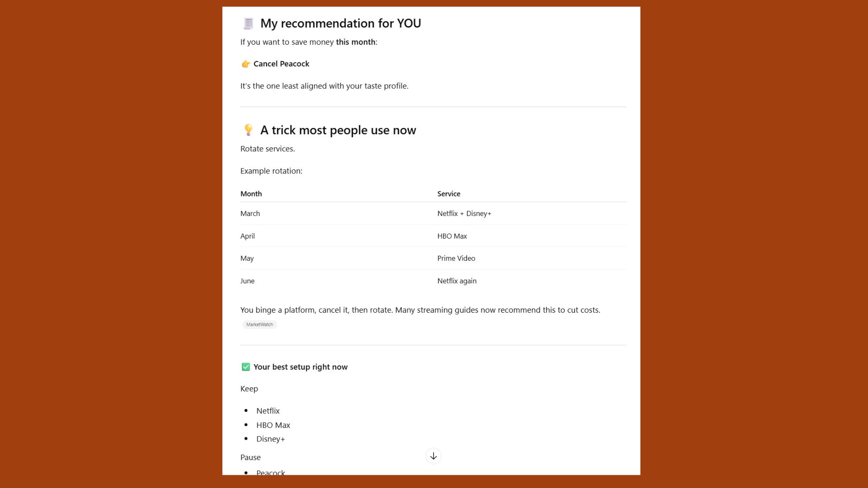Screen dimensions: 868x488
Task: Click the document emoji icon beside recommendation heading
Action: [247, 23]
